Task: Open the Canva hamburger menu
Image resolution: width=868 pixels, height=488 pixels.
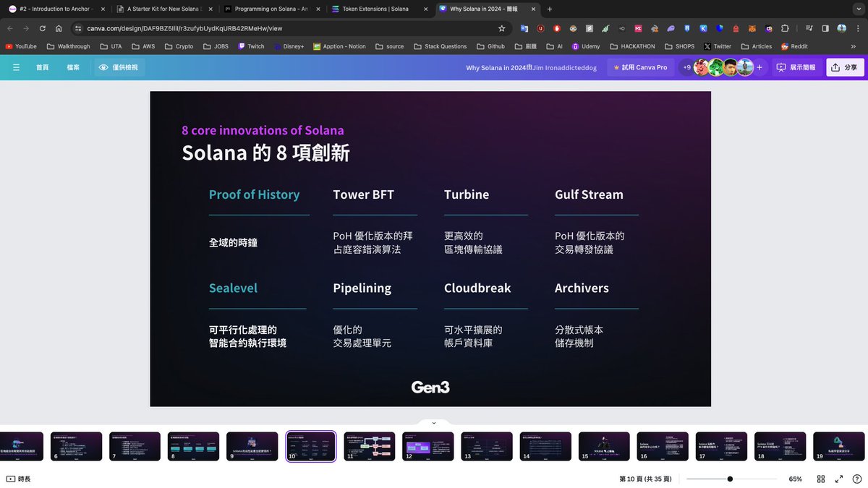Action: tap(16, 67)
